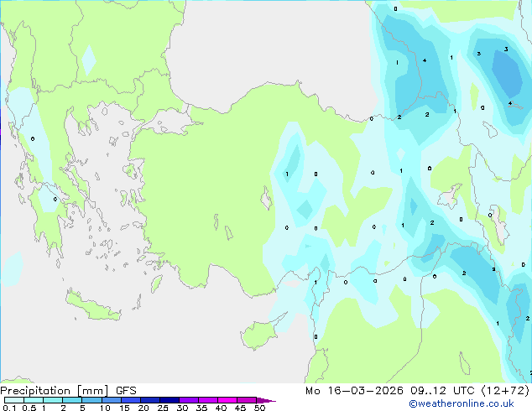Screen dimensions: 532x411
Task: Click the "10" legend scale value
Action: coord(105,408)
